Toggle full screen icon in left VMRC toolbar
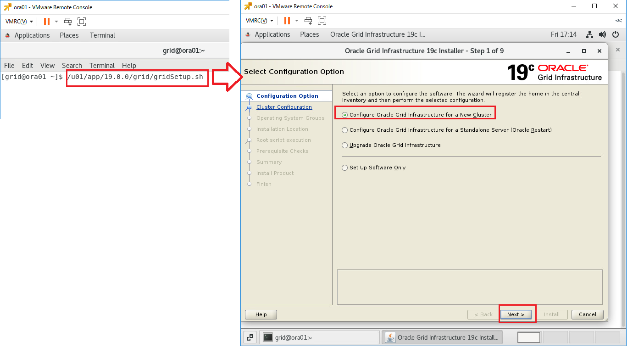 point(82,22)
